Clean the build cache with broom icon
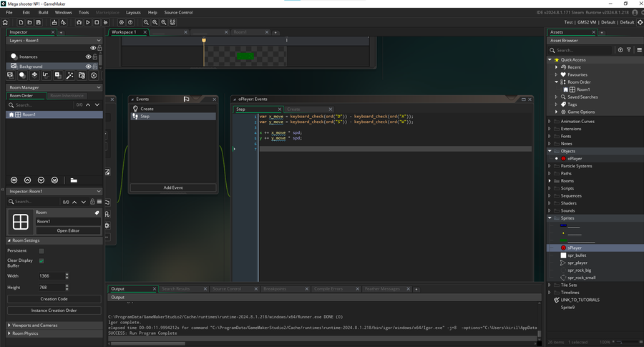Viewport: 644px width, 347px height. 106,22
